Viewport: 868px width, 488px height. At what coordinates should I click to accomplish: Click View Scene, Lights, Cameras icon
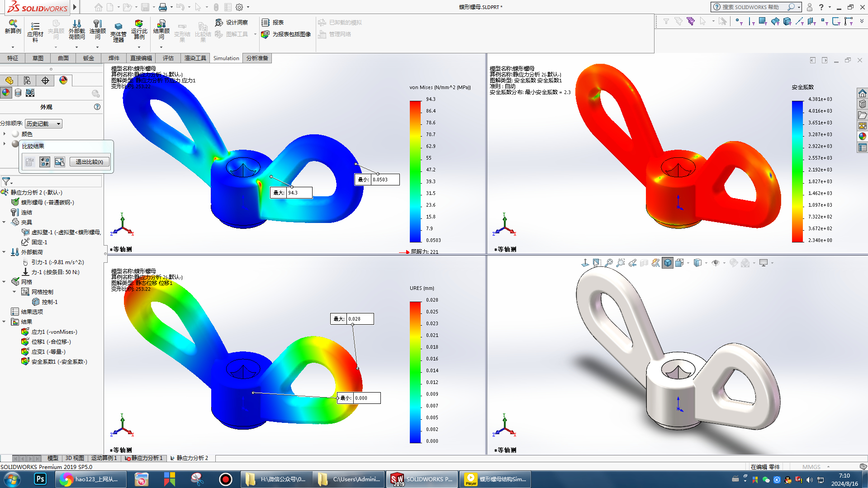pyautogui.click(x=30, y=93)
